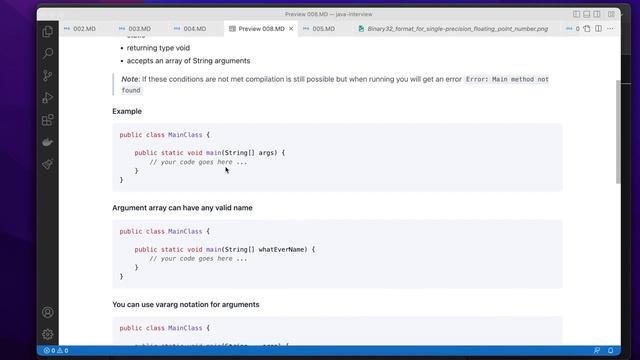Click 'You can use vararg notation for arguments' heading
640x360 pixels.
(186, 304)
